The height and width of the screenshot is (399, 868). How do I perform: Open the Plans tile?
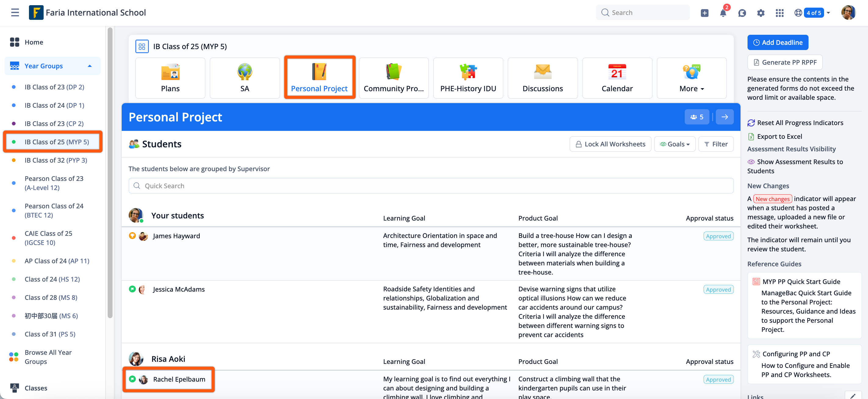170,78
